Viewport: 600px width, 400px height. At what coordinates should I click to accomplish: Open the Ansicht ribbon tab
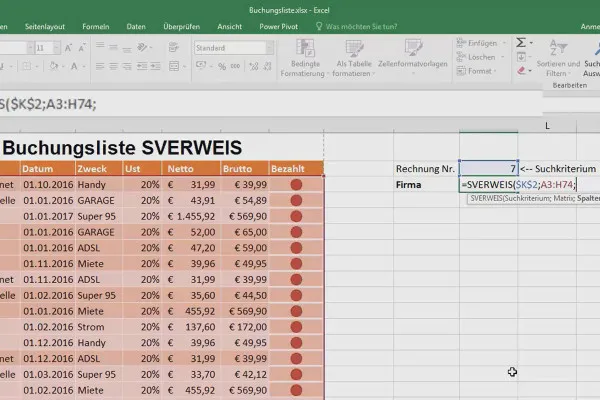pyautogui.click(x=230, y=26)
